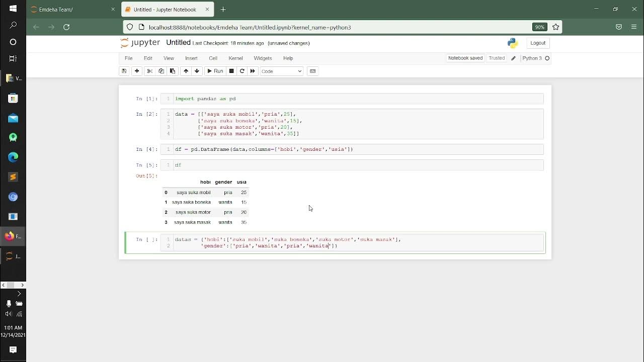Viewport: 644px width, 362px height.
Task: Save and checkpoint the notebook
Action: click(x=124, y=71)
